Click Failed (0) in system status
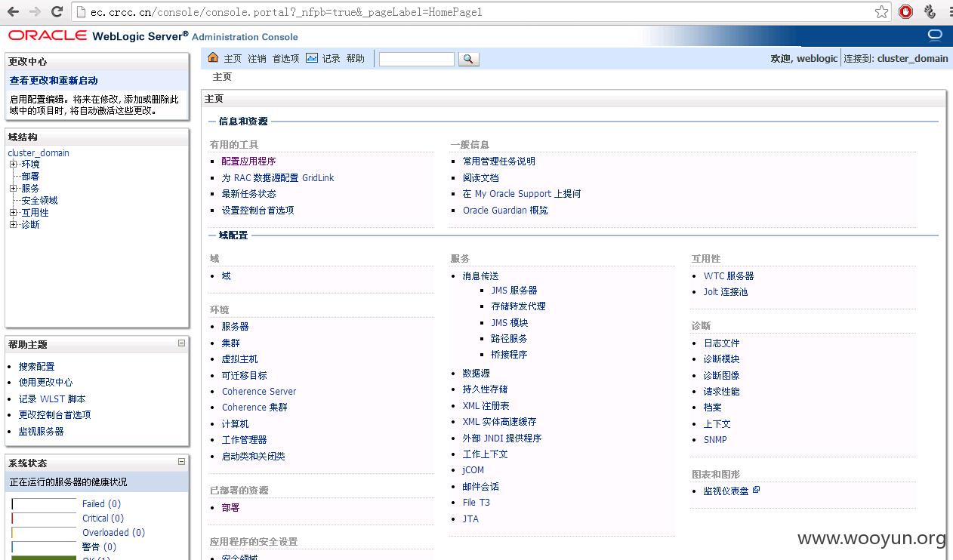 pos(101,503)
